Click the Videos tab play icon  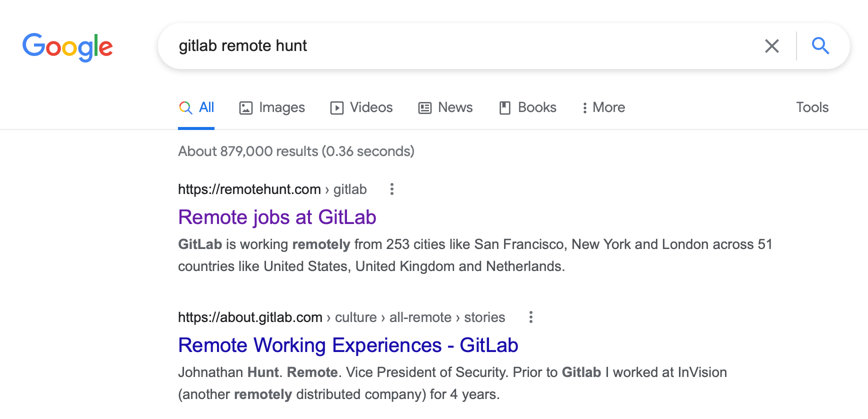pyautogui.click(x=336, y=108)
